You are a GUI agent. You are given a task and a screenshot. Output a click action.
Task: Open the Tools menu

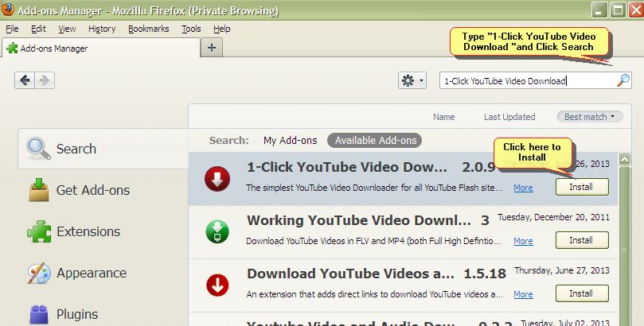pyautogui.click(x=191, y=29)
